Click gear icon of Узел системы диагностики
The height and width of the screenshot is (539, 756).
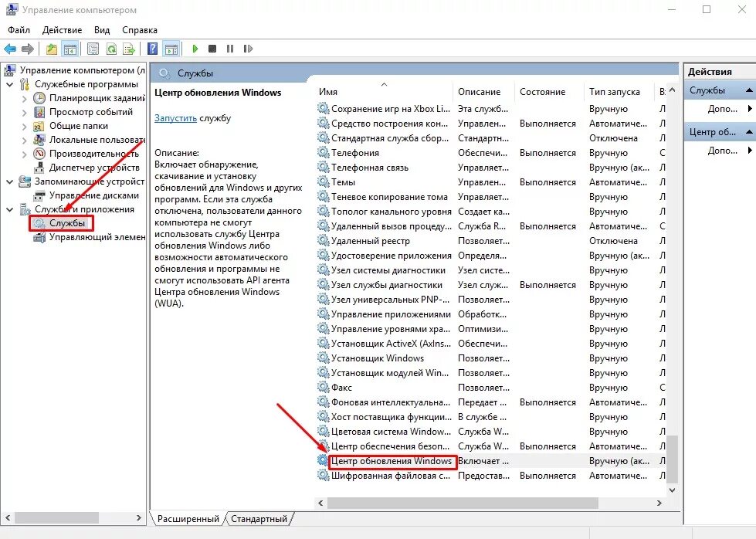point(323,269)
